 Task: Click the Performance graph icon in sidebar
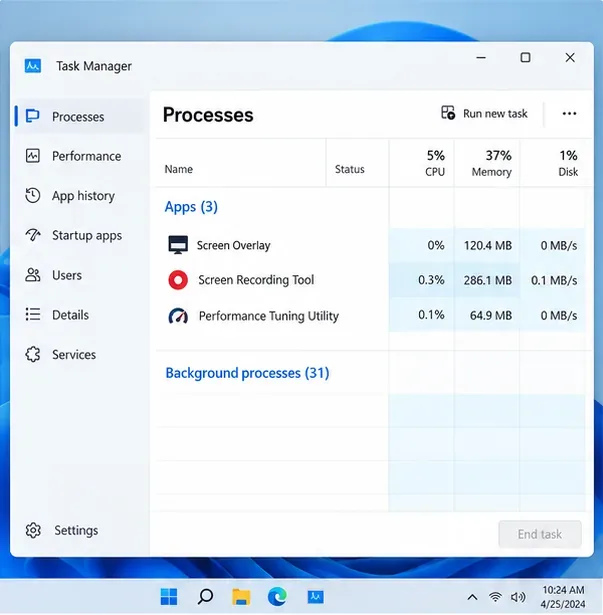coord(33,156)
